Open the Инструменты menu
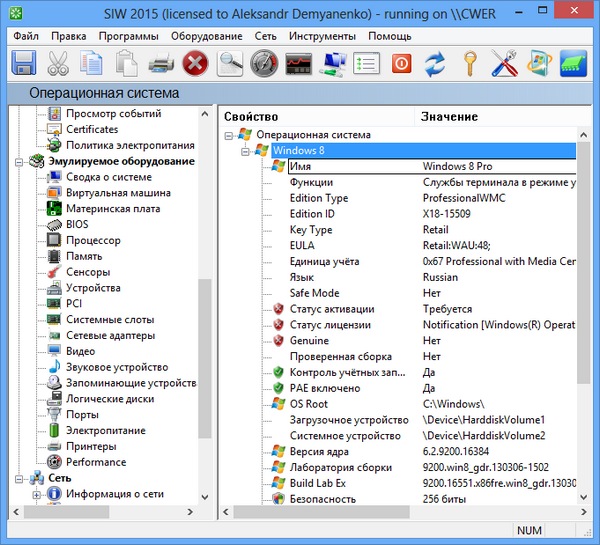The image size is (600, 545). (x=322, y=36)
